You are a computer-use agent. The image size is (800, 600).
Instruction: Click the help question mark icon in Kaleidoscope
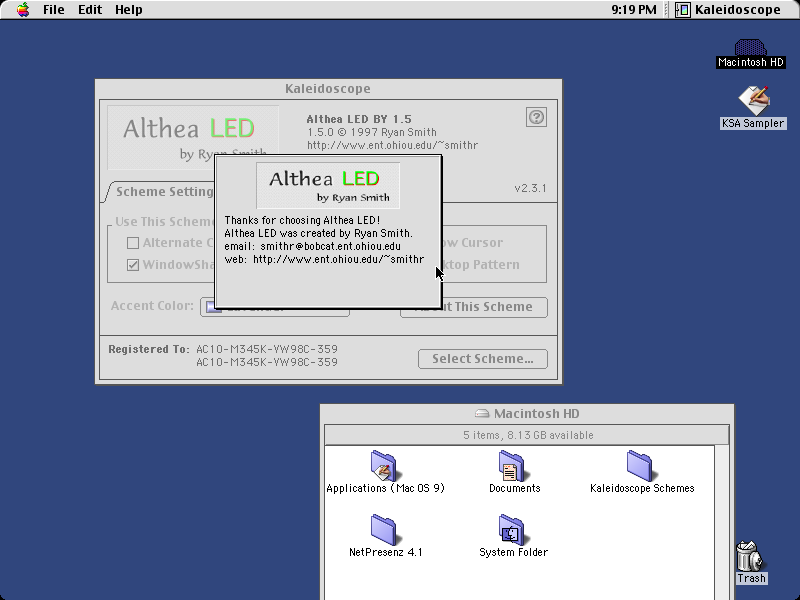pos(536,117)
